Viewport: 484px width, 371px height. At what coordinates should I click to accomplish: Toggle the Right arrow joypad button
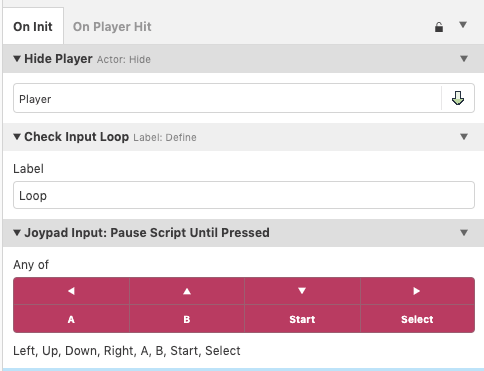pos(417,291)
